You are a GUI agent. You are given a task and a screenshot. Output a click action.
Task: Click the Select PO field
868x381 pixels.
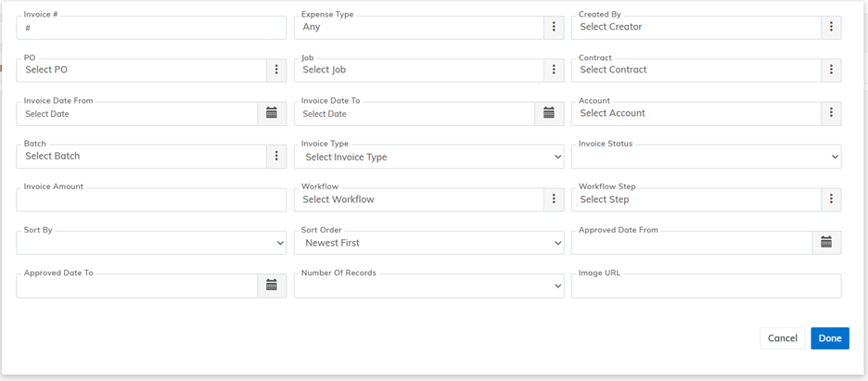point(142,70)
